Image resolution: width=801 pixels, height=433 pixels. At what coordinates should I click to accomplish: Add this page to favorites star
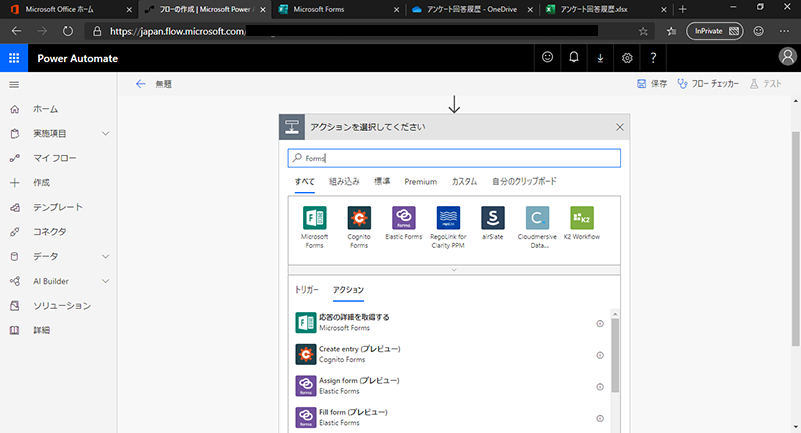(x=643, y=32)
